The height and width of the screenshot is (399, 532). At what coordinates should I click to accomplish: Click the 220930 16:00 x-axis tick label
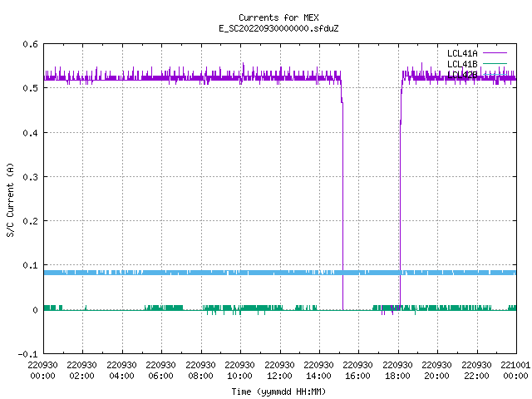(358, 371)
